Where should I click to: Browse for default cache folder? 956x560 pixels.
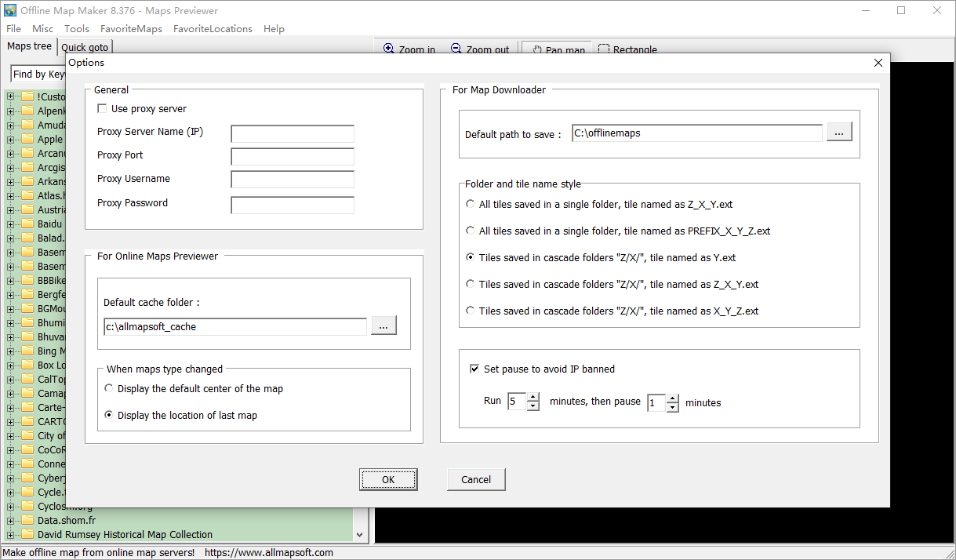383,326
